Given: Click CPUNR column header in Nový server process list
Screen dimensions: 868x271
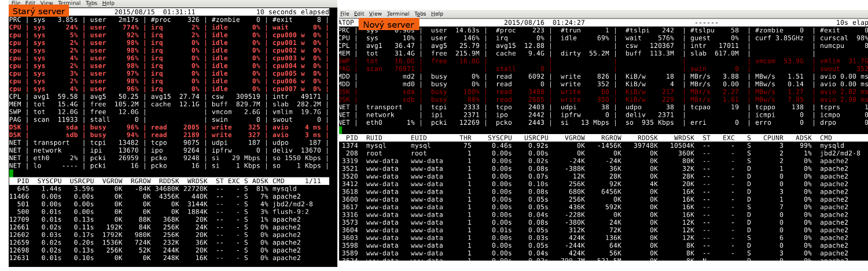Looking at the screenshot, I should (773, 139).
